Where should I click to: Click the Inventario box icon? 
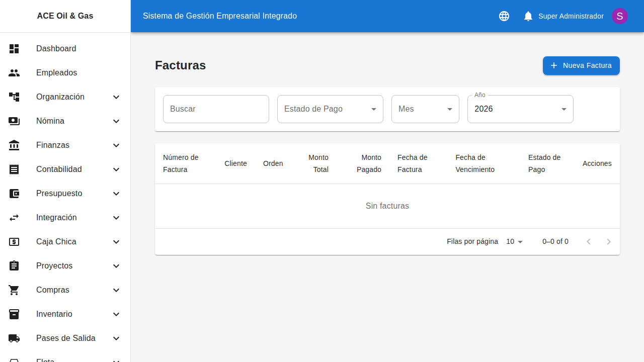tap(14, 314)
